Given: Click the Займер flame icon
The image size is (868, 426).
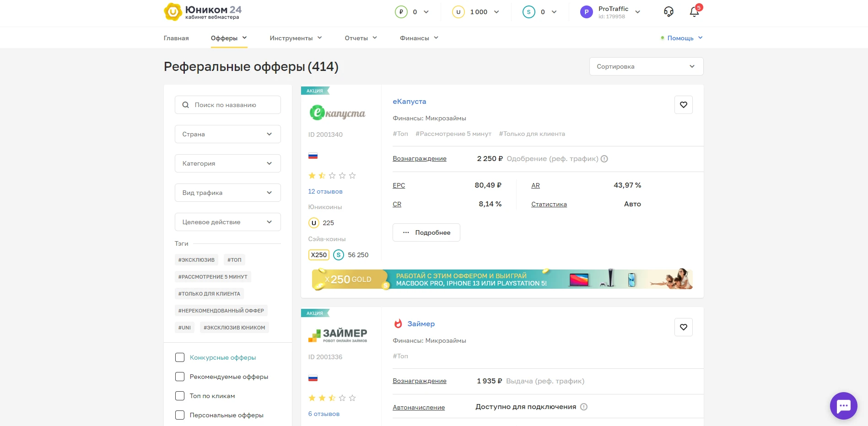Looking at the screenshot, I should (398, 324).
